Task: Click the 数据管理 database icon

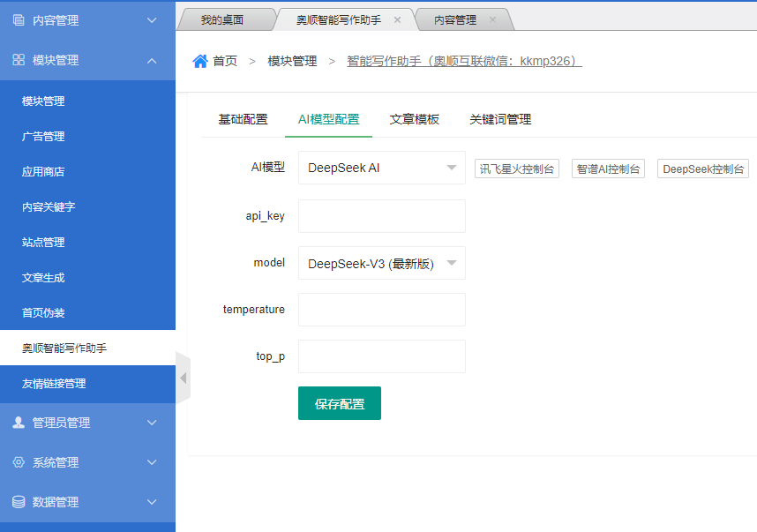Action: (19, 502)
